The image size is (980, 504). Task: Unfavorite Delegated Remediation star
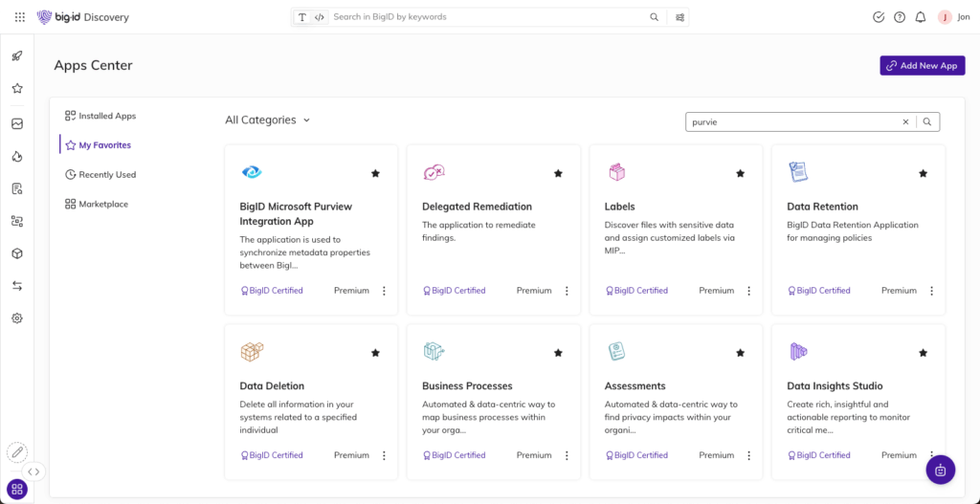coord(558,173)
